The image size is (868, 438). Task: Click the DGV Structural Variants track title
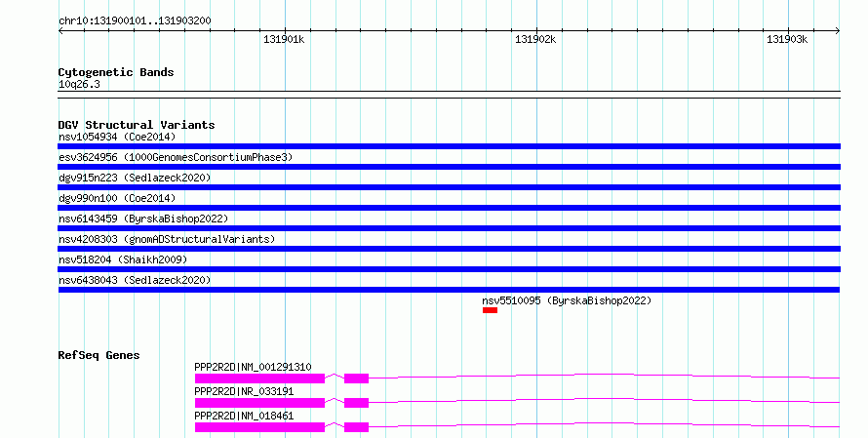click(x=137, y=125)
